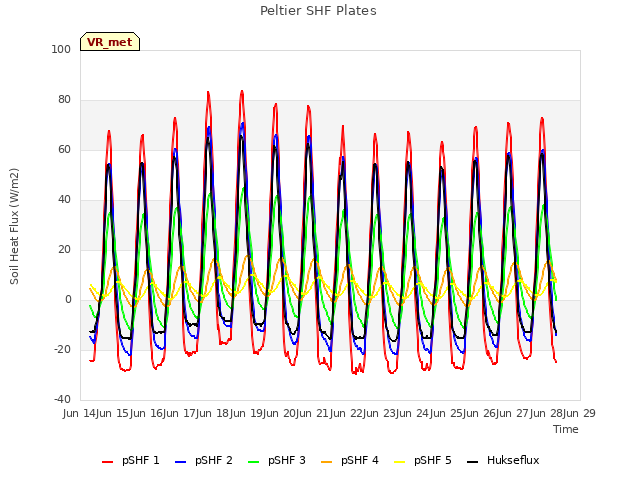Click the -20 y-axis tick label
Screen dimensions: 640x480
(x=62, y=349)
